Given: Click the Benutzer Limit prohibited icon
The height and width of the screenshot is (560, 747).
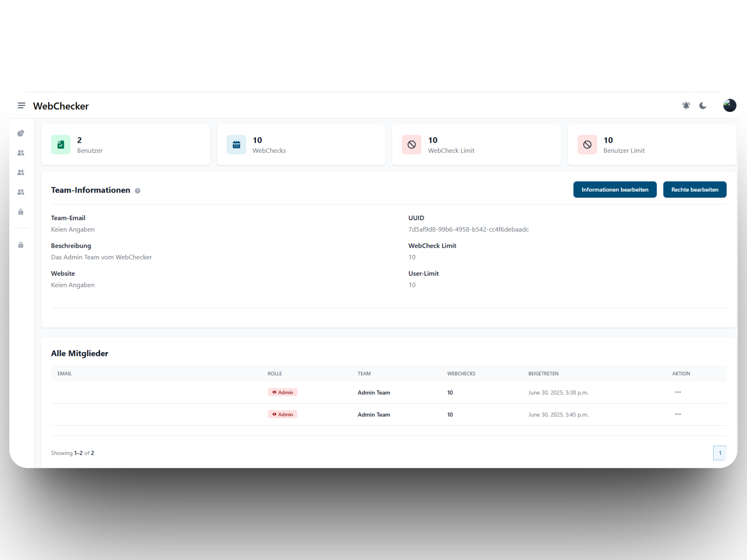Looking at the screenshot, I should pyautogui.click(x=587, y=145).
